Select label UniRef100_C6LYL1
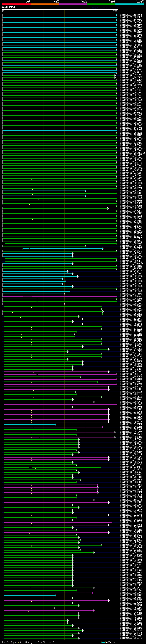 click(131, 314)
